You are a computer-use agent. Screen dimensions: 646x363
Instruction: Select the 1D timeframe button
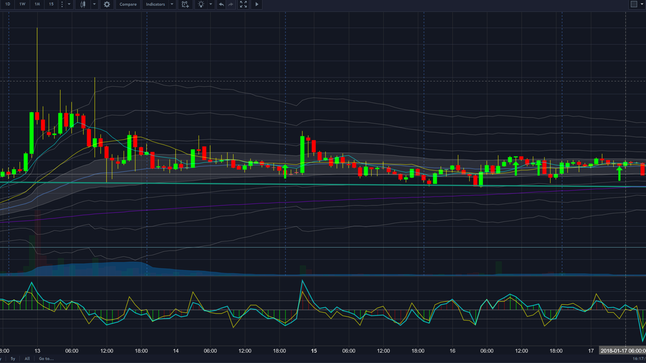click(x=7, y=4)
